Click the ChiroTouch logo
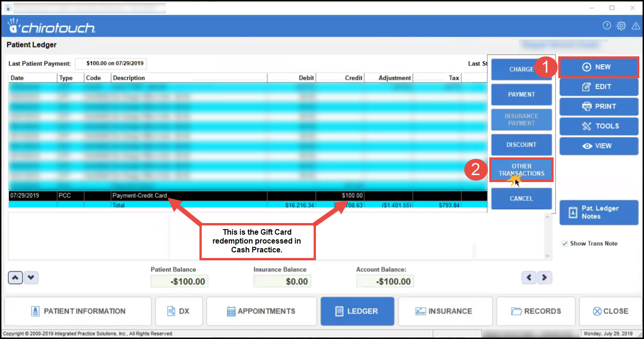The height and width of the screenshot is (339, 644). click(52, 27)
